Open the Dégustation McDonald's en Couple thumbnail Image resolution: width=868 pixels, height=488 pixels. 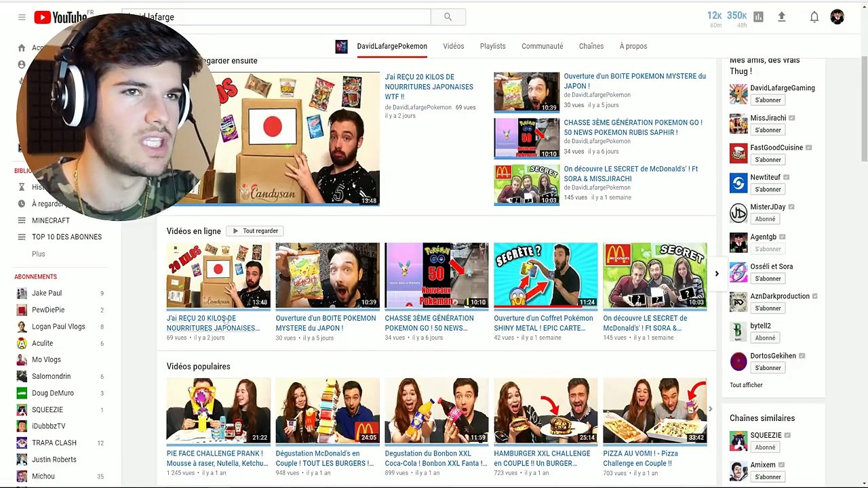pyautogui.click(x=328, y=411)
